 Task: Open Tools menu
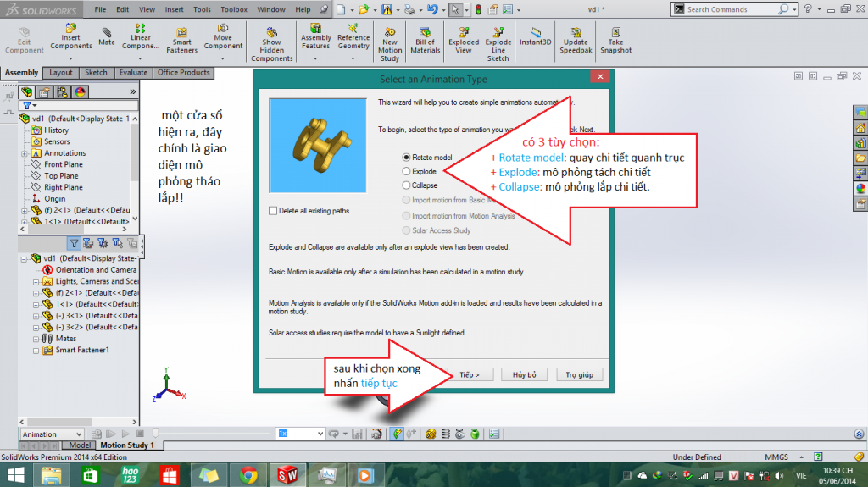point(202,9)
